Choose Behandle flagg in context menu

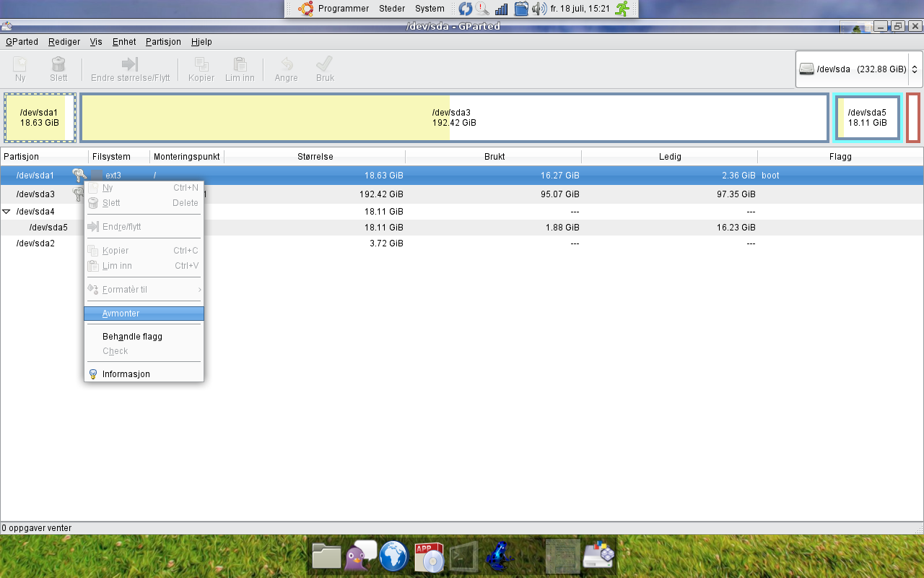point(144,337)
